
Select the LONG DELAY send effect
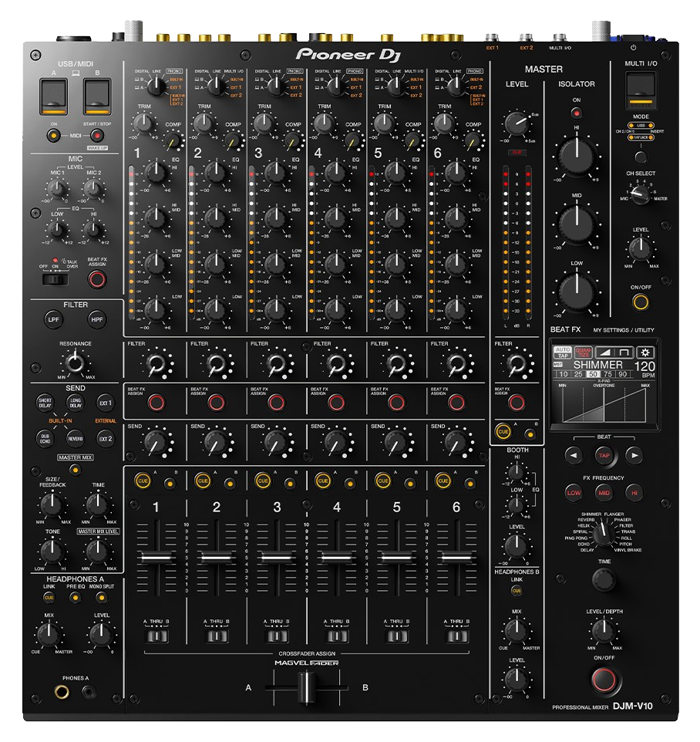(x=76, y=403)
